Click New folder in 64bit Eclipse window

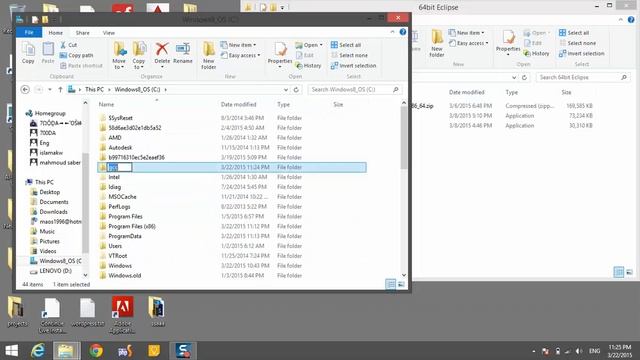coord(437,43)
